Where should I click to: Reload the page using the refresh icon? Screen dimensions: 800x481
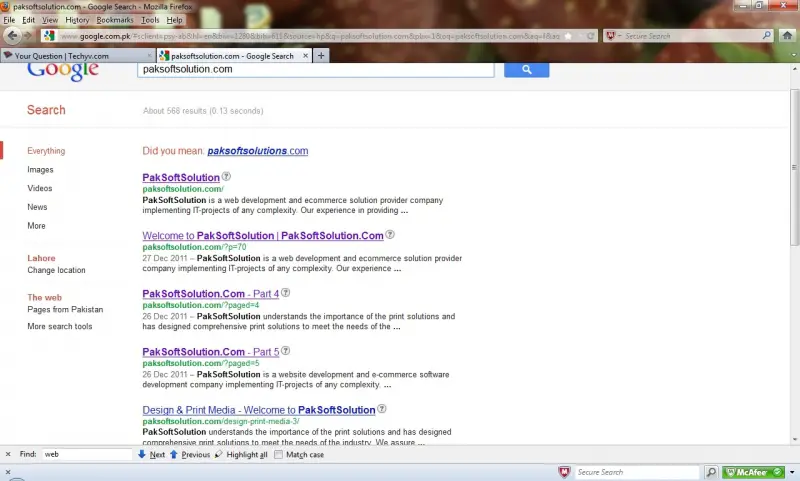[x=590, y=36]
